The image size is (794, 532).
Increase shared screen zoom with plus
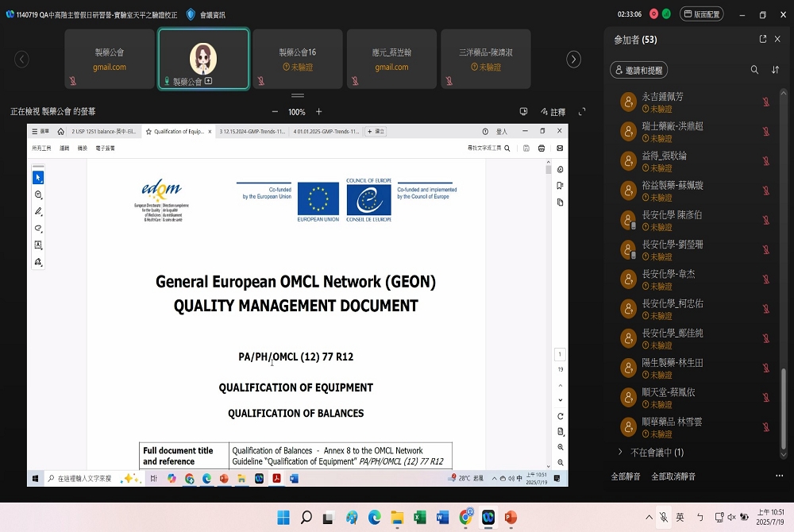(319, 112)
